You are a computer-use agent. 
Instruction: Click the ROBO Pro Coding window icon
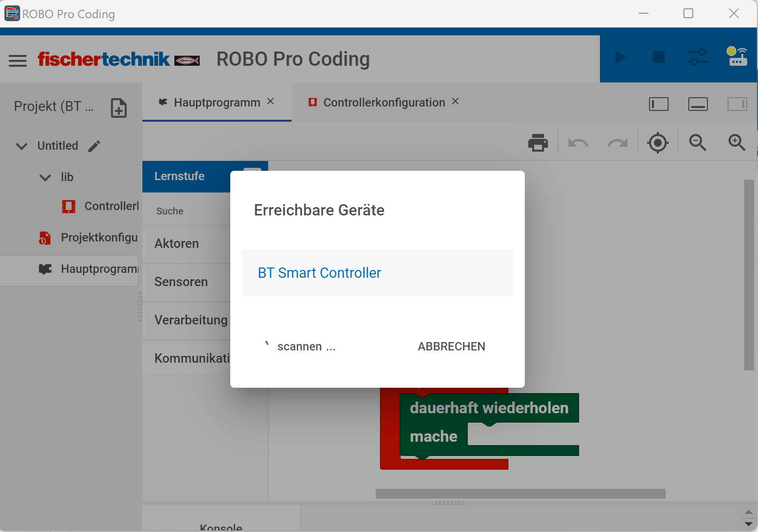pos(12,13)
